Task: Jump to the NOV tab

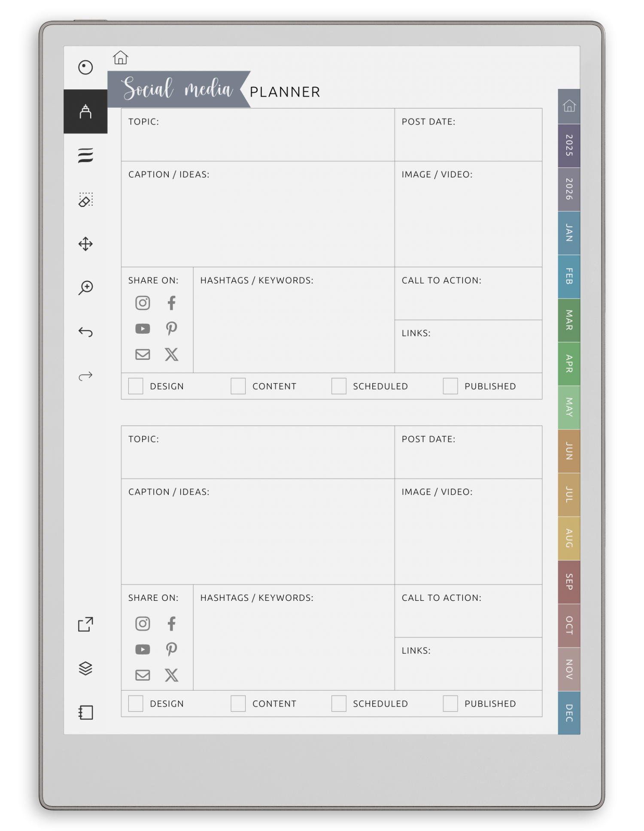Action: (x=569, y=670)
